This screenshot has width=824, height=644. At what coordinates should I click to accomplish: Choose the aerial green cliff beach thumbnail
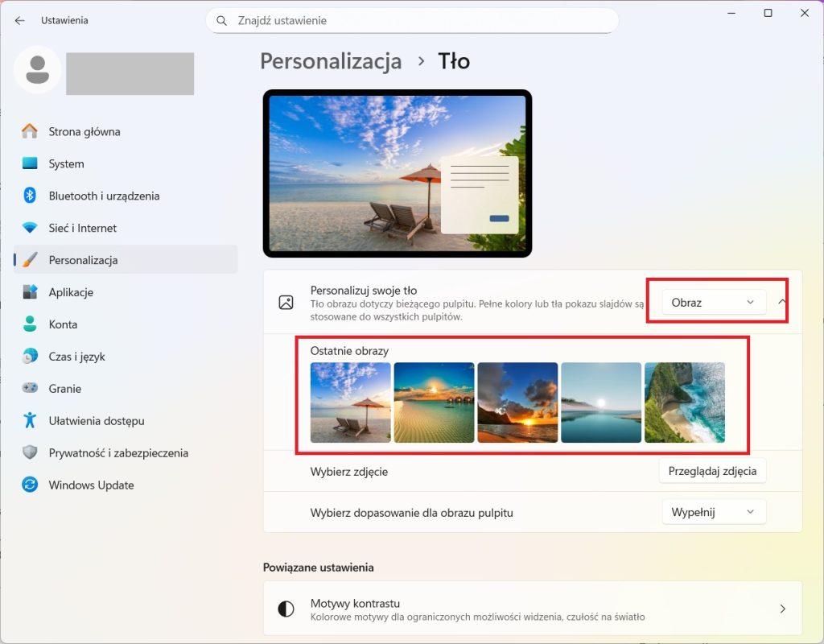click(x=685, y=402)
